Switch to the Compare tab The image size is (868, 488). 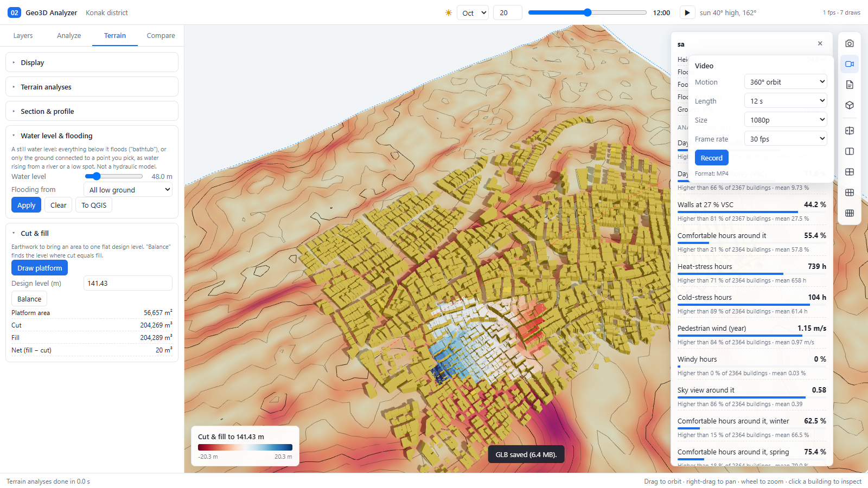click(x=161, y=35)
